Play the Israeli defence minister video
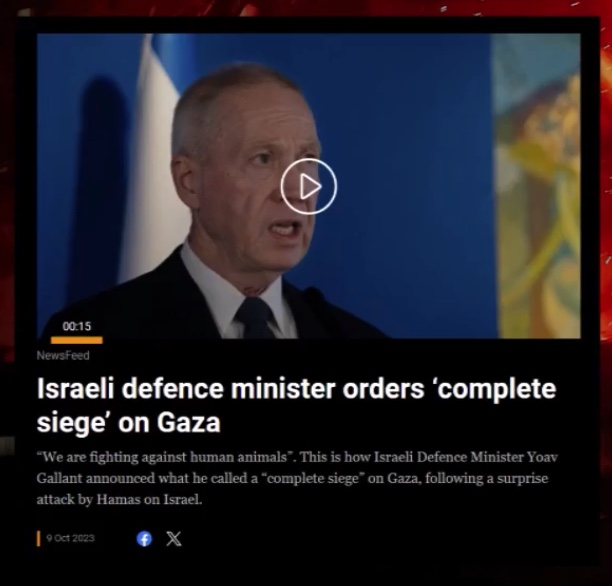The width and height of the screenshot is (612, 586). click(309, 187)
